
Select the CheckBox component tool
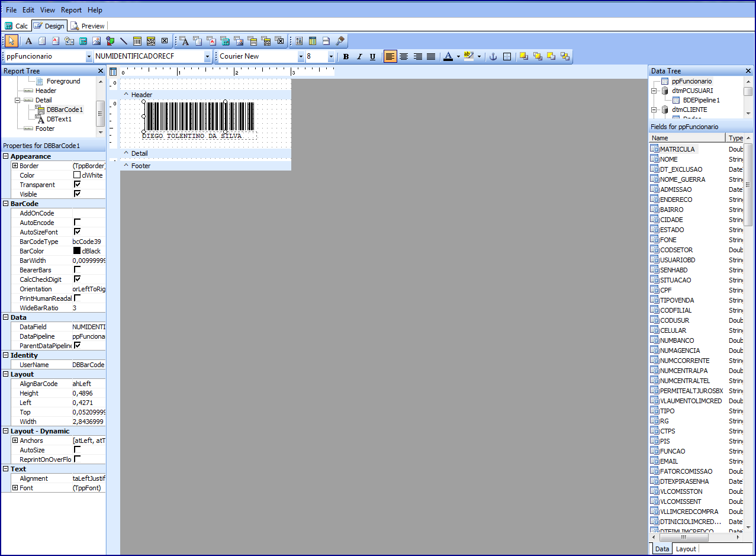click(x=165, y=41)
